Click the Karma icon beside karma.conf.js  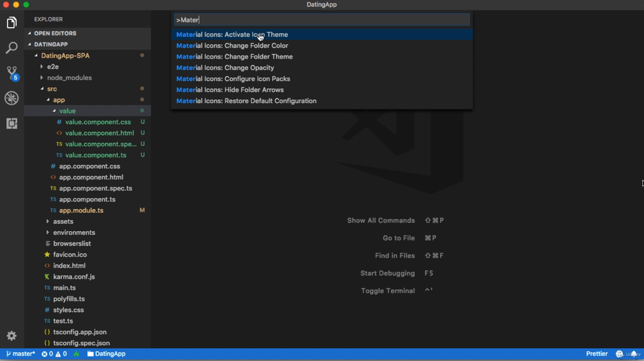[47, 277]
